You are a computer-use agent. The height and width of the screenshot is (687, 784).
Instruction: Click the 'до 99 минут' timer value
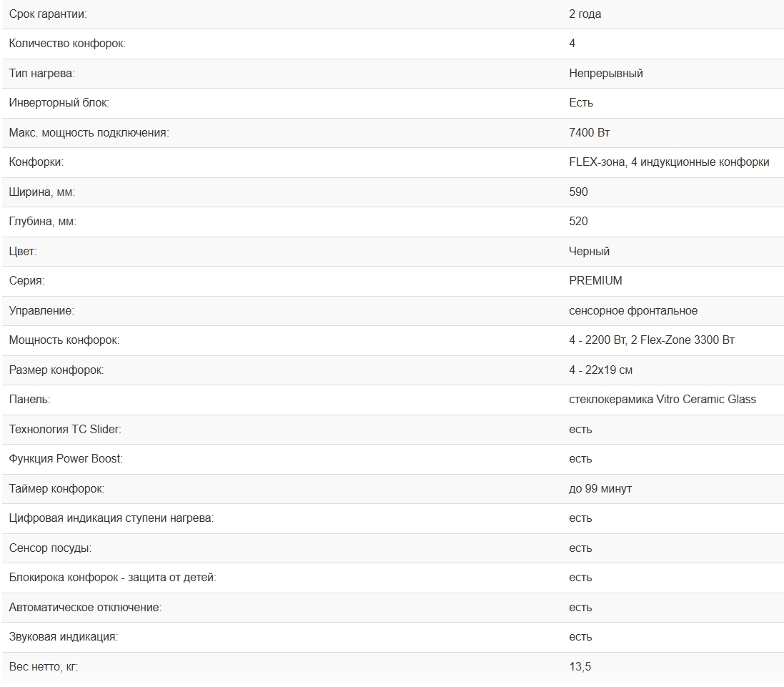click(600, 489)
